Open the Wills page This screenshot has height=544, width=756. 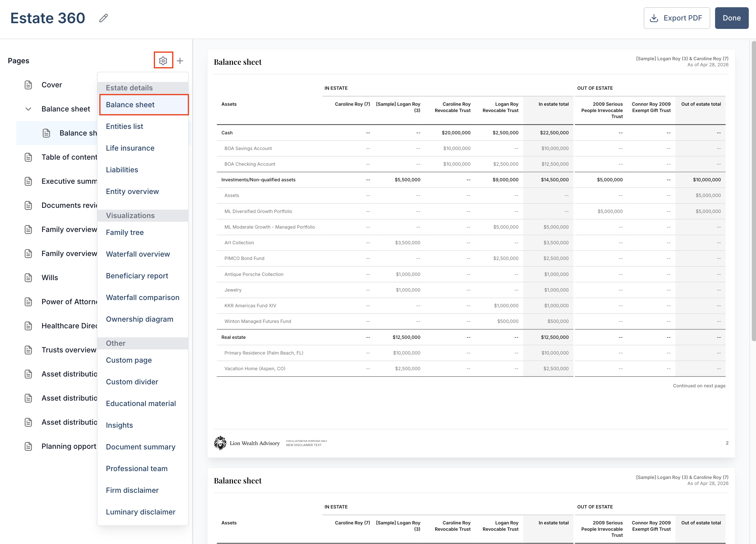[x=50, y=277]
